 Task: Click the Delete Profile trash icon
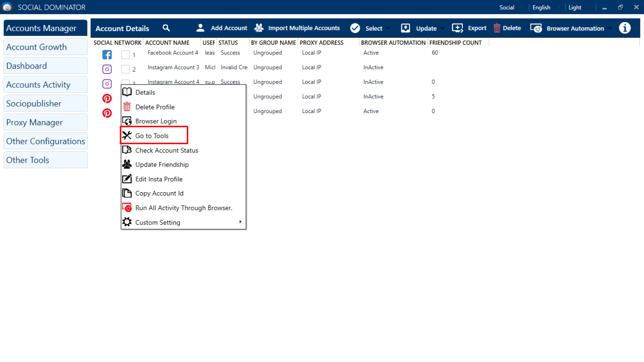pos(127,107)
